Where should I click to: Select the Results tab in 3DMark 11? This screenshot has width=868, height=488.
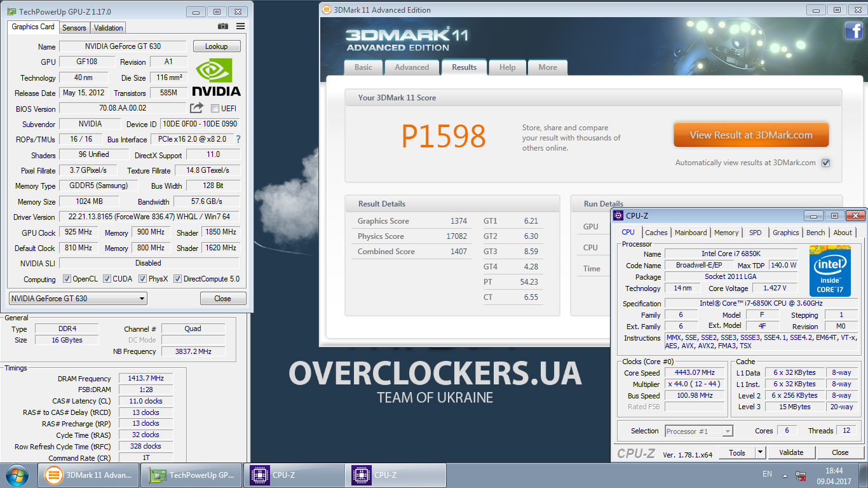coord(464,67)
